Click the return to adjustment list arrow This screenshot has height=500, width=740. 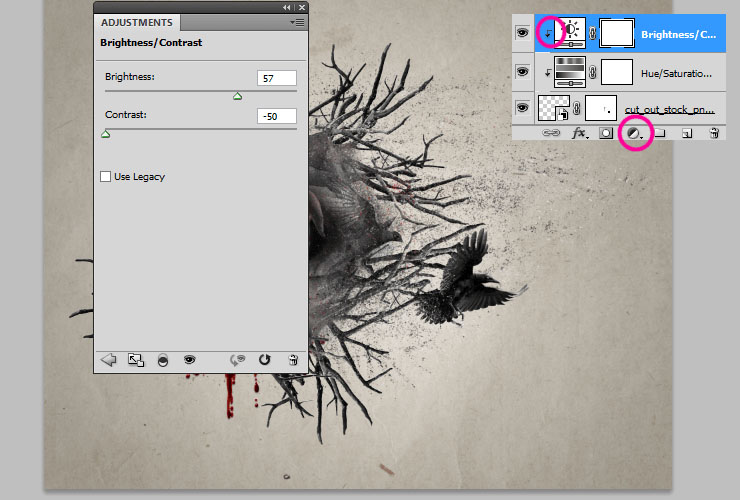(109, 359)
